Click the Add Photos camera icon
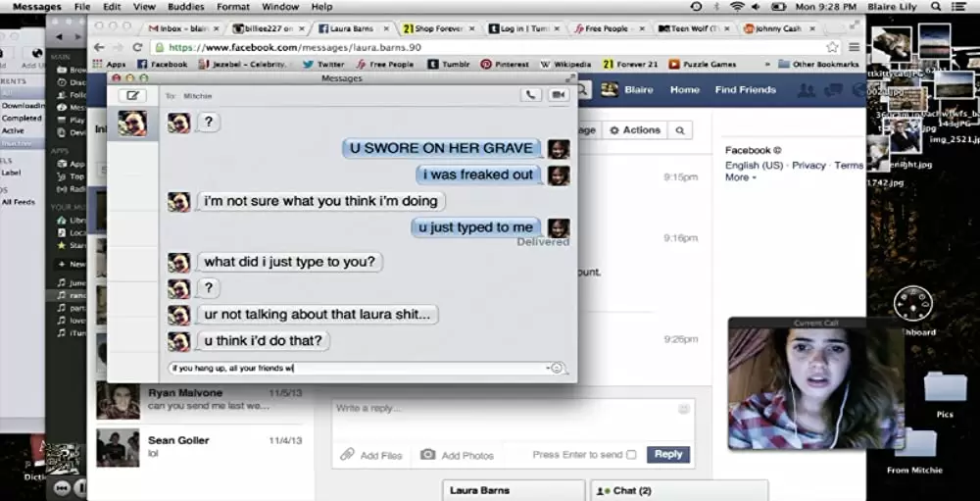Viewport: 980px width, 501px height. pyautogui.click(x=427, y=455)
